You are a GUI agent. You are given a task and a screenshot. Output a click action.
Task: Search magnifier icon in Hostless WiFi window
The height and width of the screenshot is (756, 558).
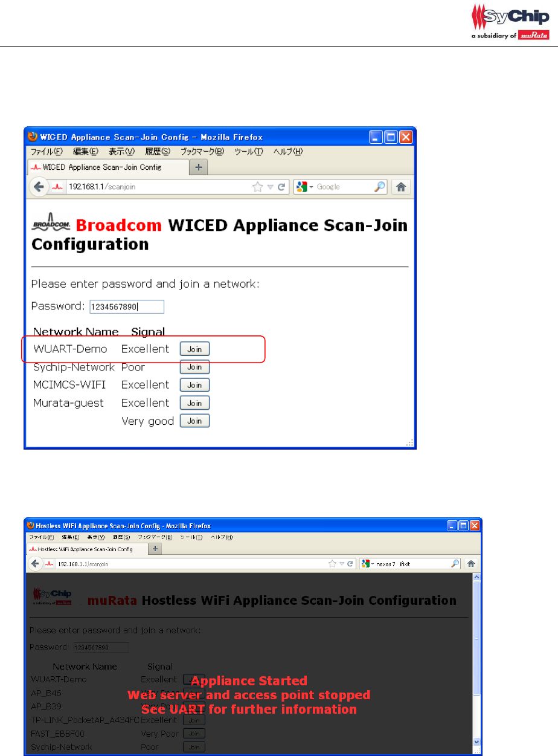click(x=456, y=563)
